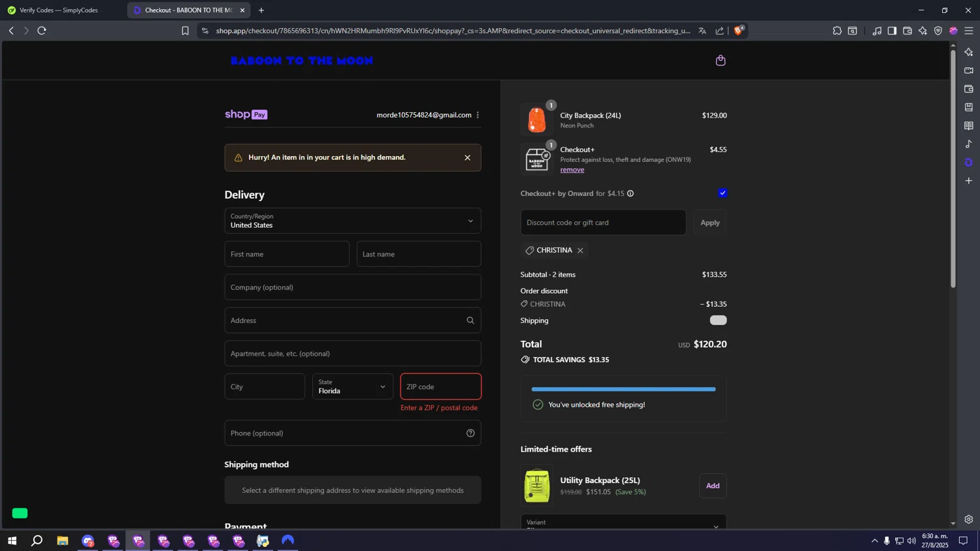Open the shopping bag cart icon
Screen dimensions: 980x551
(x=721, y=61)
